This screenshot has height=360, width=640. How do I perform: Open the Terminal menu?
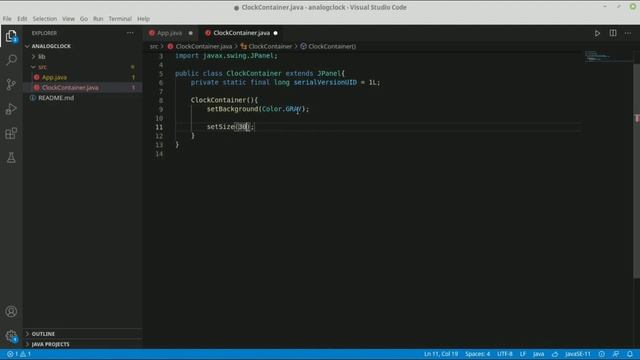click(x=120, y=19)
